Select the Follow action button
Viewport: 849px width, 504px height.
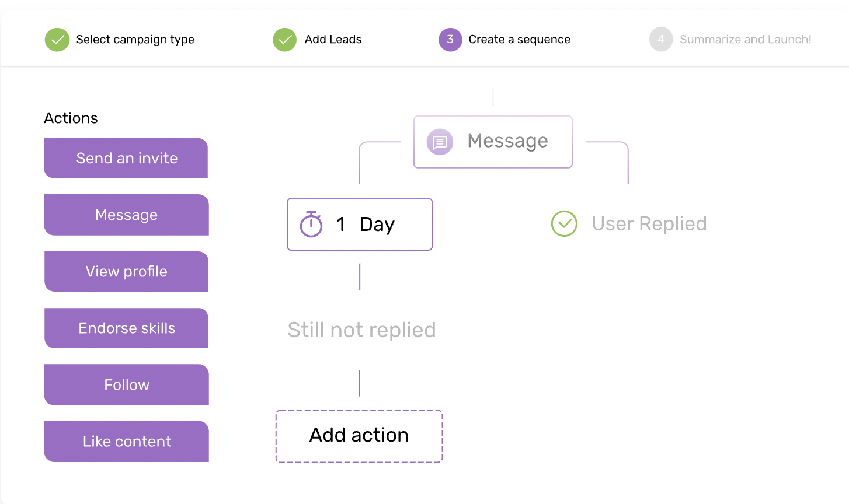[x=126, y=384]
